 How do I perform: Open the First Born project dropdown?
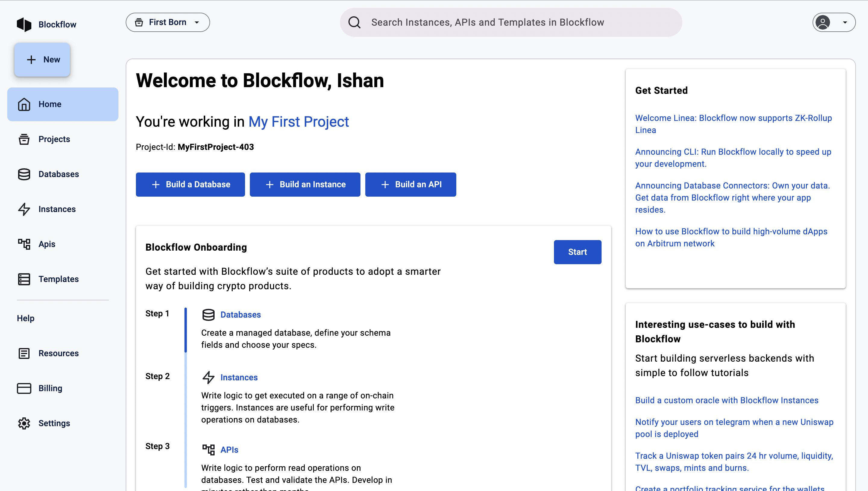click(x=168, y=22)
